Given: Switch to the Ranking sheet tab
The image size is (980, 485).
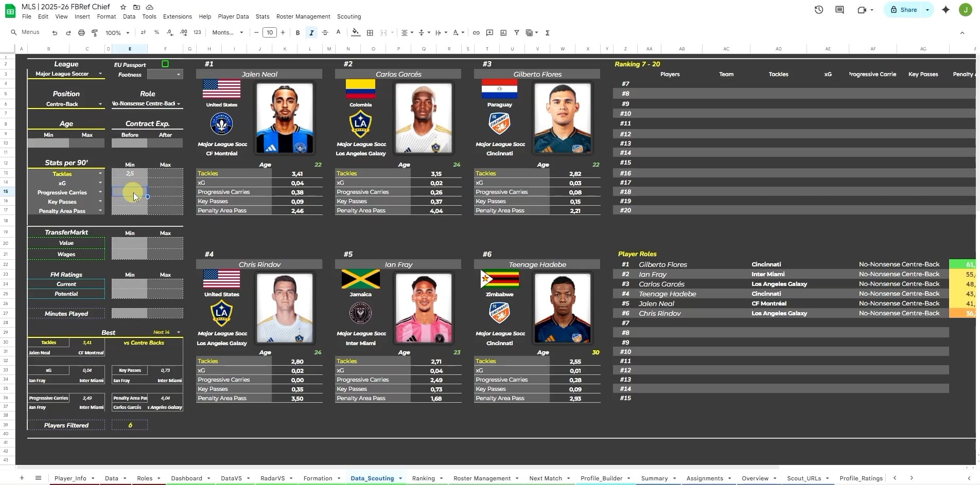Looking at the screenshot, I should (x=424, y=478).
